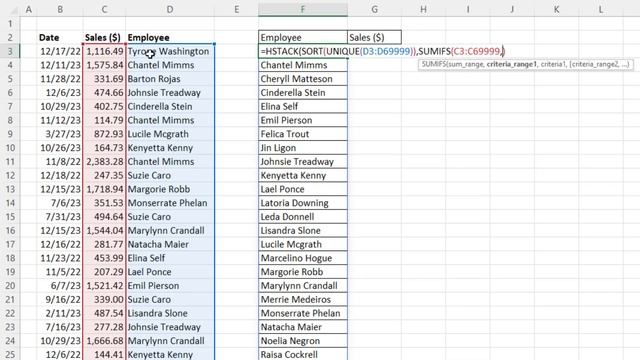Select Barton Rojas cell

(x=170, y=79)
